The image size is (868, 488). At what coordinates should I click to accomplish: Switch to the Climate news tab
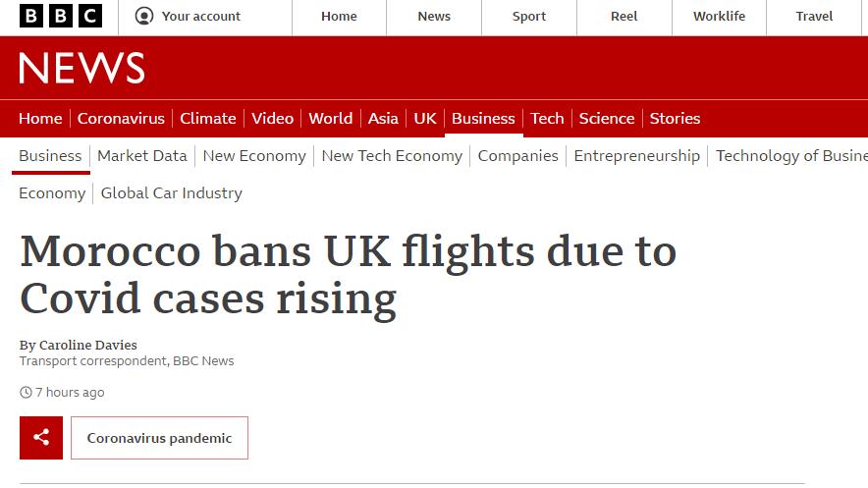tap(207, 119)
